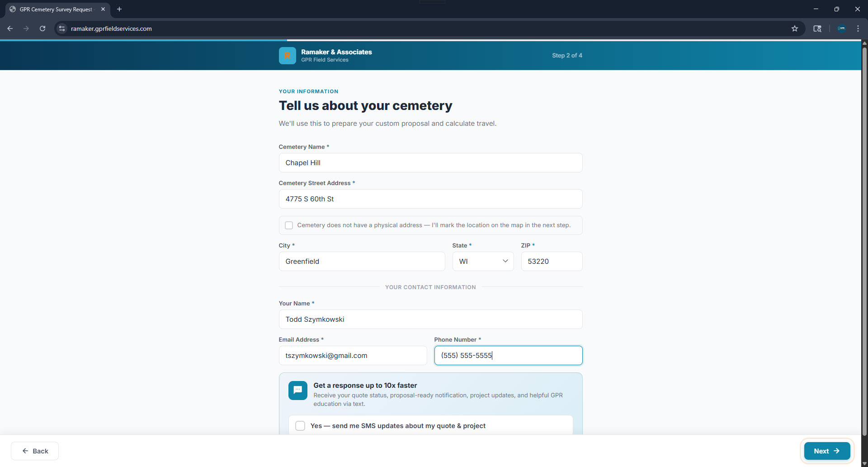Open browser three-dot menu
The image size is (868, 467).
[858, 29]
